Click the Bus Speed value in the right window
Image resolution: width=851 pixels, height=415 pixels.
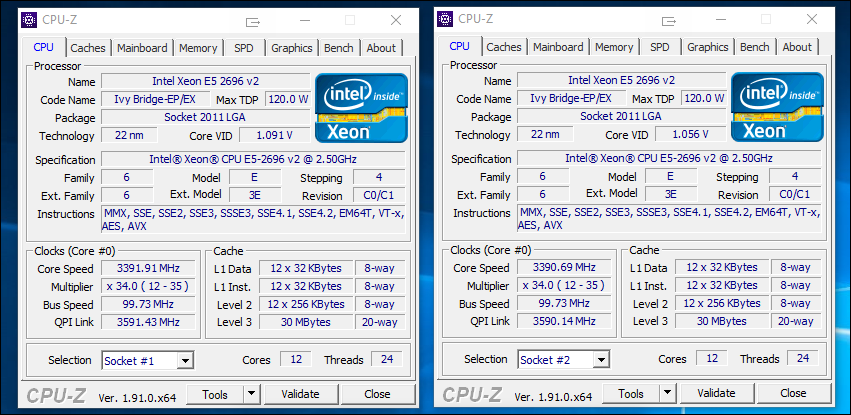pos(563,303)
